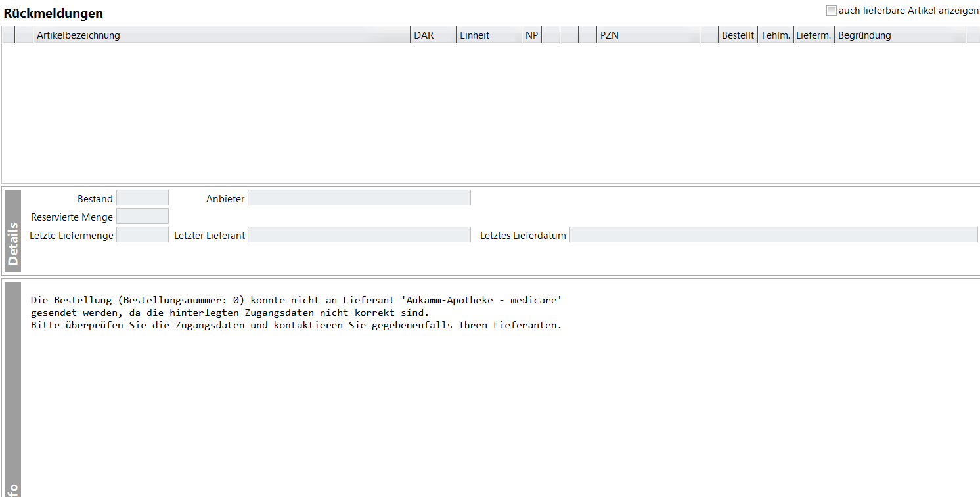980x497 pixels.
Task: Select the Reservierte Menge field
Action: pyautogui.click(x=143, y=217)
